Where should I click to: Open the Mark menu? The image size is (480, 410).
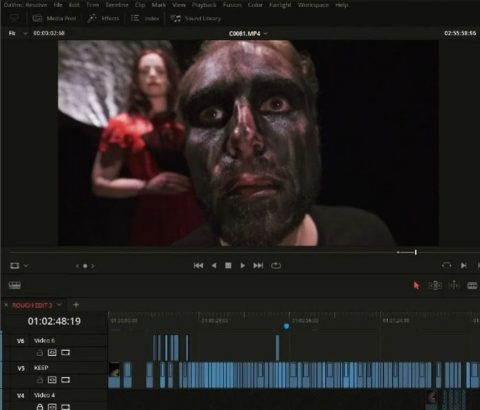(159, 5)
